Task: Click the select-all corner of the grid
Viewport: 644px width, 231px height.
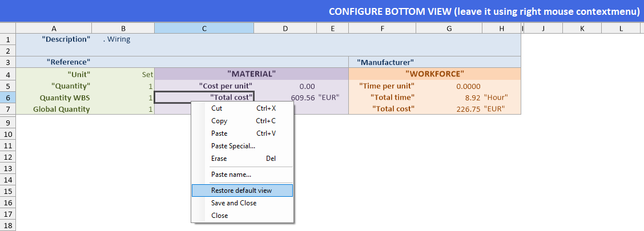Action: (8, 28)
